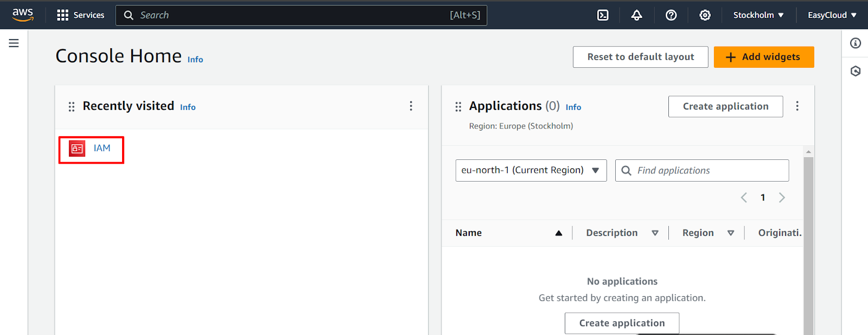Grab the Recently visited widget drag handle
The width and height of the screenshot is (868, 335).
[72, 107]
